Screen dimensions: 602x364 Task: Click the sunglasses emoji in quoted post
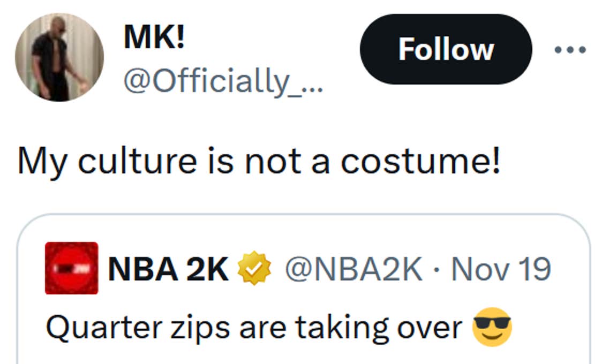pos(492,327)
